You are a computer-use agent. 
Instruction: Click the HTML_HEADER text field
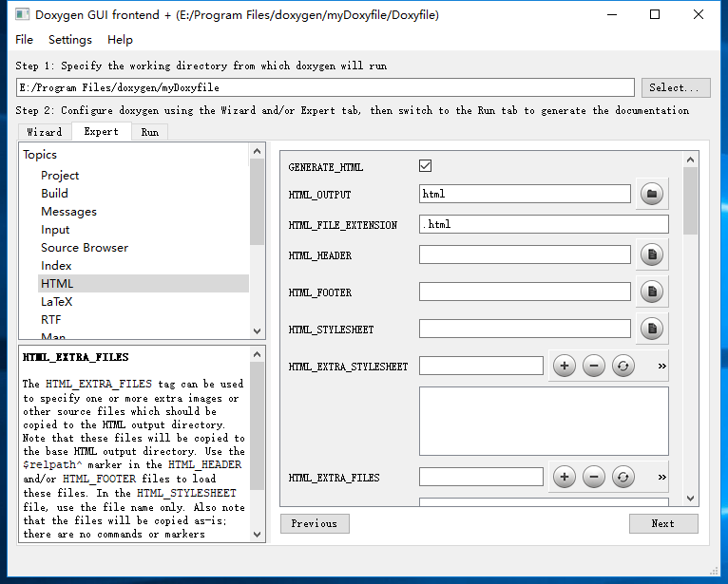click(x=525, y=254)
